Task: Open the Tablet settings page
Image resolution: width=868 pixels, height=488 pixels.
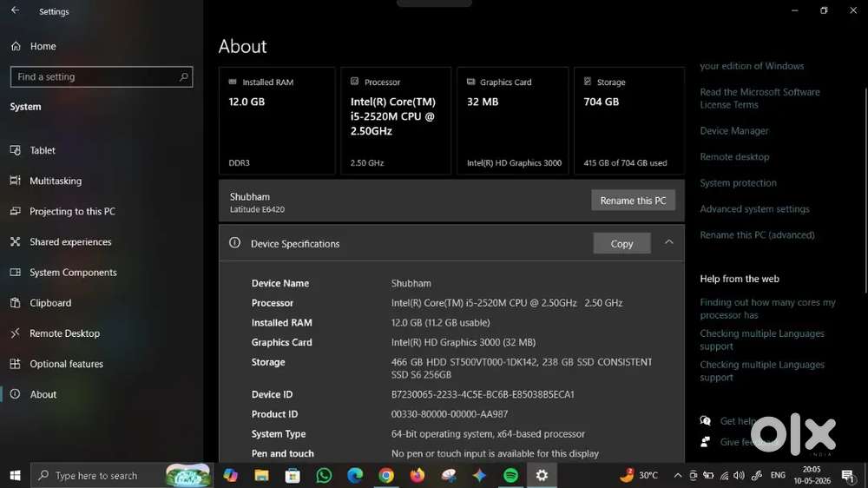Action: [33, 151]
